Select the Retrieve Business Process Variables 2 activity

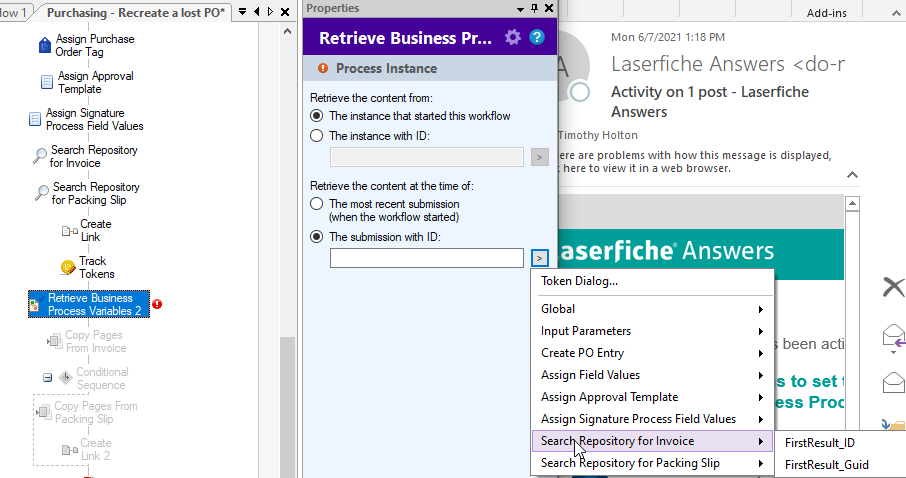tap(89, 305)
